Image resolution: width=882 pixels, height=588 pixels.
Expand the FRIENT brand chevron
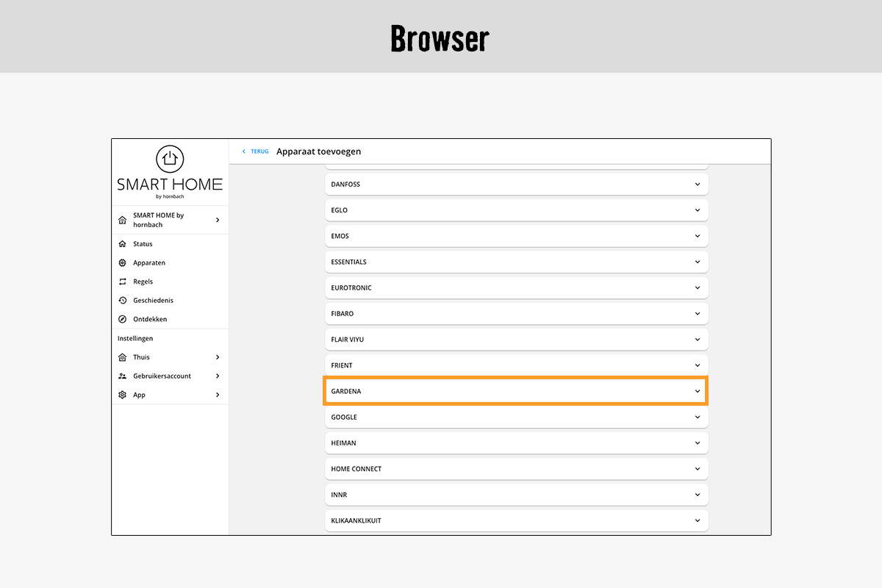click(x=698, y=365)
